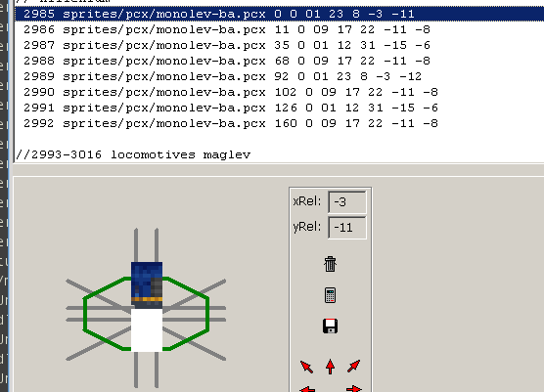Click into the xRel value field
544x392 pixels.
tap(347, 201)
